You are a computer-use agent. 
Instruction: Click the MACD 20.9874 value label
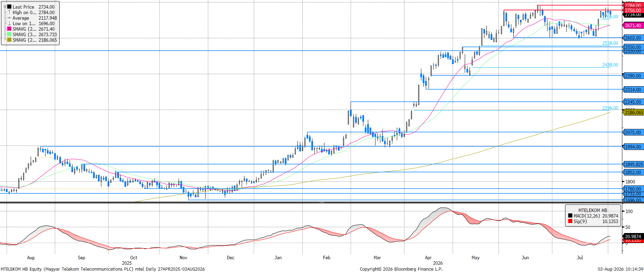pyautogui.click(x=633, y=236)
